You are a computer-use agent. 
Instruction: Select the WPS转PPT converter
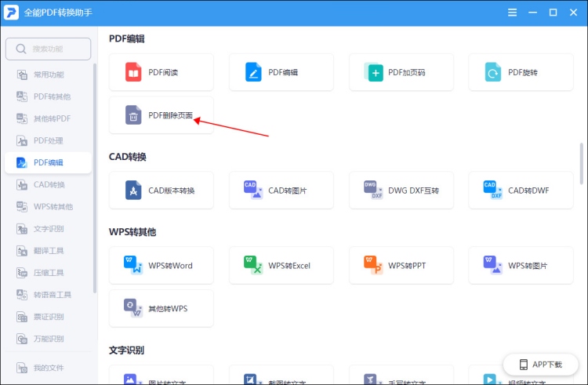pyautogui.click(x=401, y=265)
